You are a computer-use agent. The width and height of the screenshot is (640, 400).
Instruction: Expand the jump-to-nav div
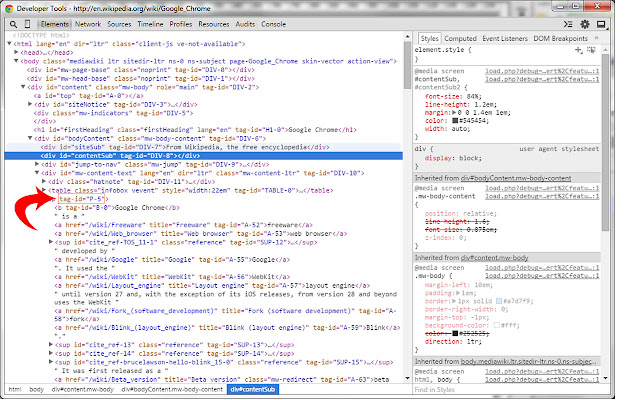click(x=37, y=164)
